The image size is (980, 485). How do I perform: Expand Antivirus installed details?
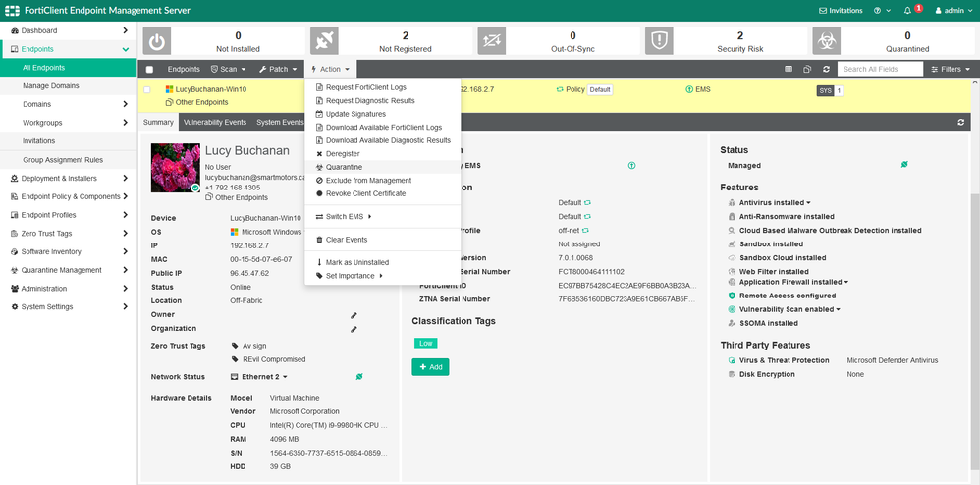point(808,203)
